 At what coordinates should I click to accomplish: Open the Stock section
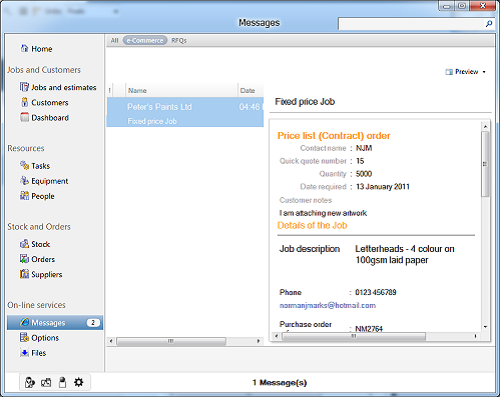[x=35, y=244]
